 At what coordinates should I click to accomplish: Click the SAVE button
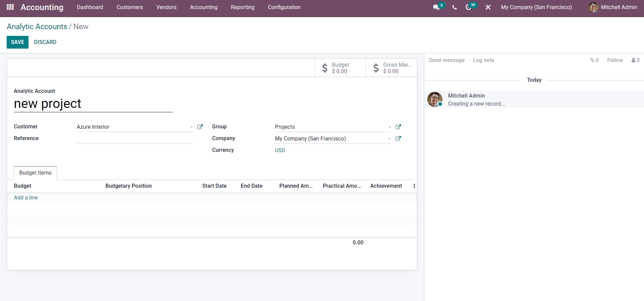17,42
